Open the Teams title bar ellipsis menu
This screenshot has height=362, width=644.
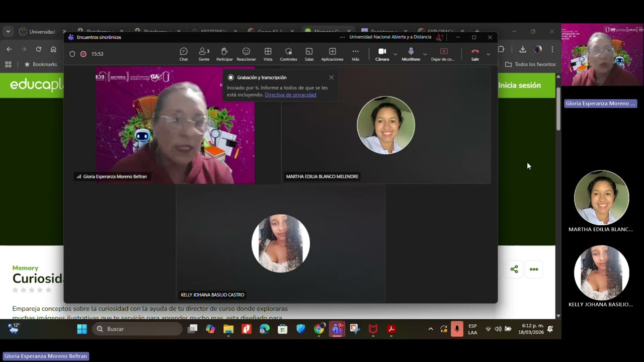tap(342, 37)
